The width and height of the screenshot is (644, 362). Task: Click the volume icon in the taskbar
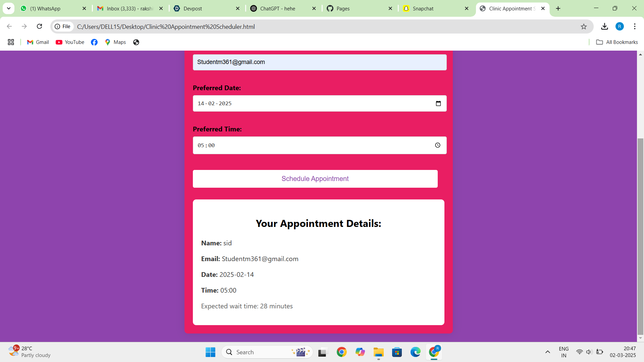pos(590,352)
